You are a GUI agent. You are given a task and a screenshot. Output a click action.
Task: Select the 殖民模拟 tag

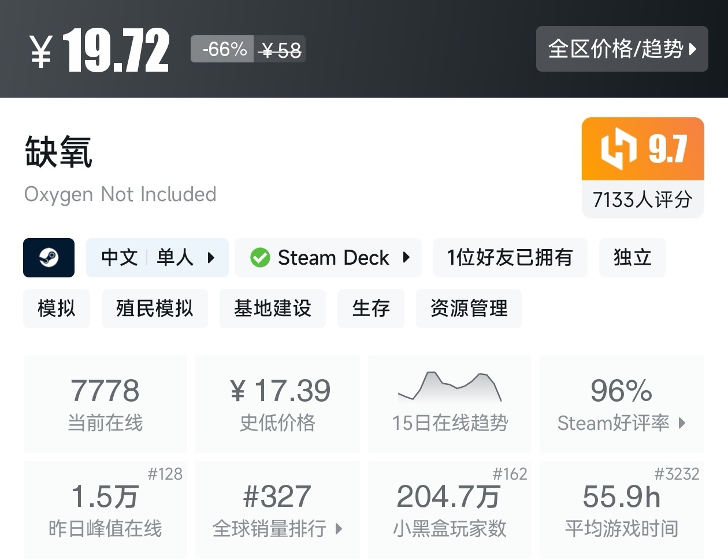[x=154, y=309]
